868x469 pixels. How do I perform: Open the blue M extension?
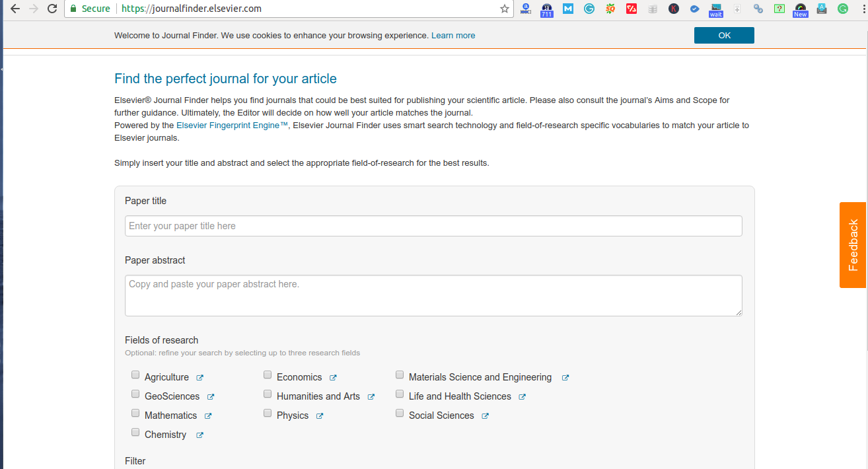coord(568,9)
